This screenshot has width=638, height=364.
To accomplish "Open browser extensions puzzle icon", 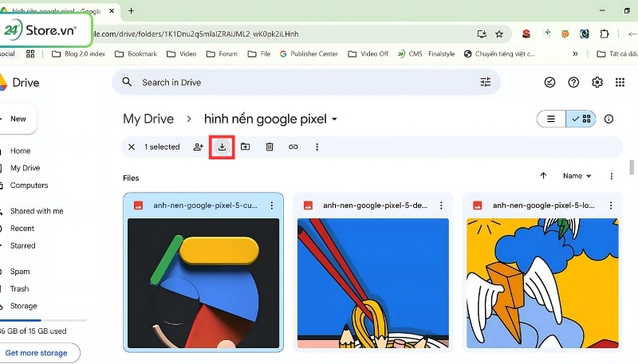I will (605, 34).
